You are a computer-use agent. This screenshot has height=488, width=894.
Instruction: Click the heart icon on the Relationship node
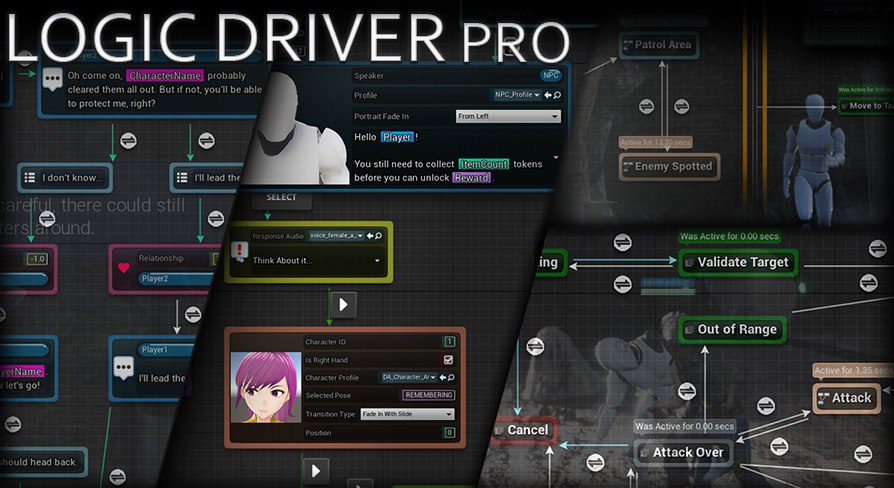[x=124, y=267]
